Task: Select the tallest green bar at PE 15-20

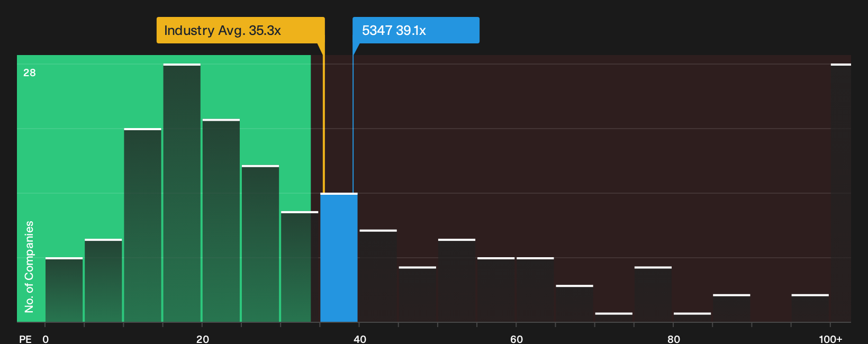Action: pos(182,193)
